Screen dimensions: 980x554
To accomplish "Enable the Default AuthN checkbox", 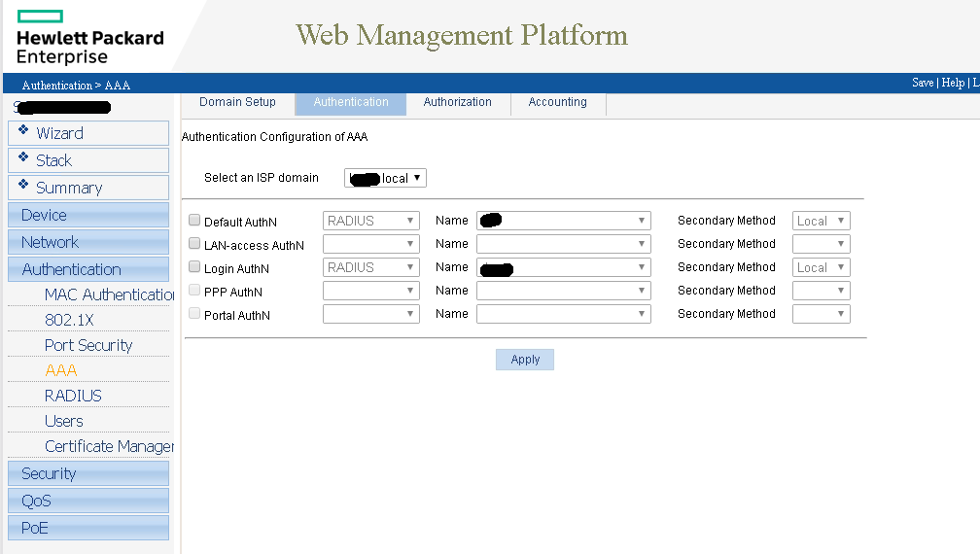I will 194,221.
